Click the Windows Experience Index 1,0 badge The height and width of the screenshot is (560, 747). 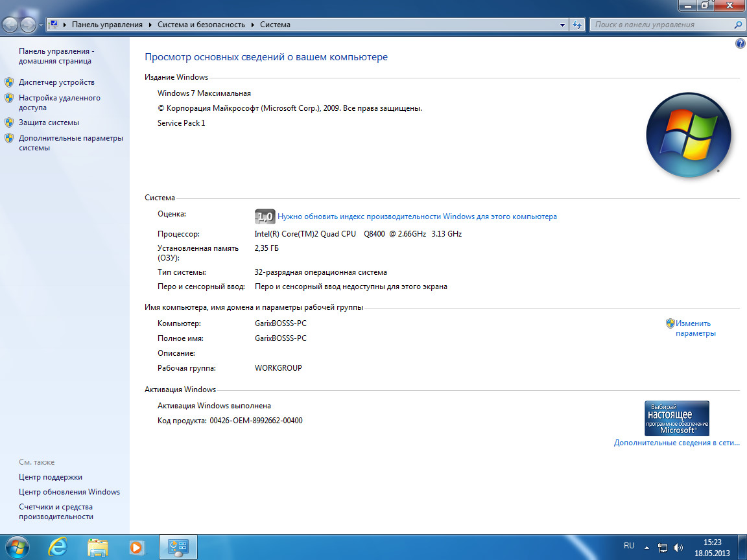[x=265, y=216]
